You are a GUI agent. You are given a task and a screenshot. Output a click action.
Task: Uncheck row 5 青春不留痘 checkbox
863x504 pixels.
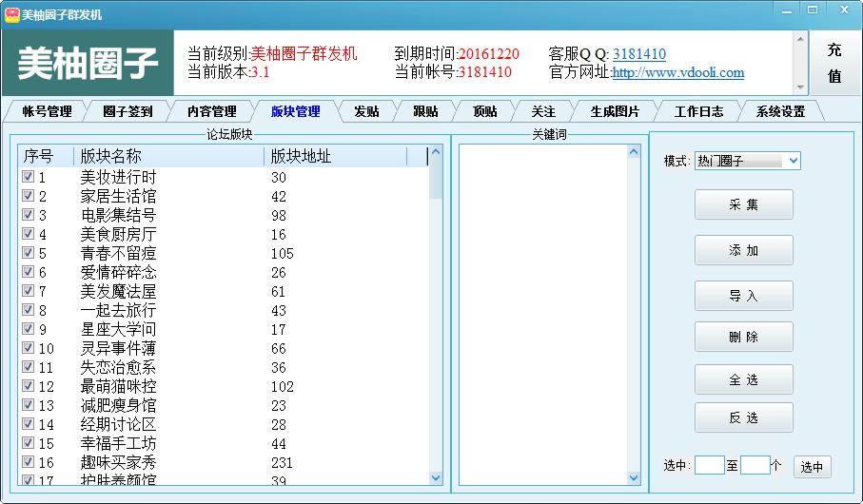pyautogui.click(x=29, y=253)
